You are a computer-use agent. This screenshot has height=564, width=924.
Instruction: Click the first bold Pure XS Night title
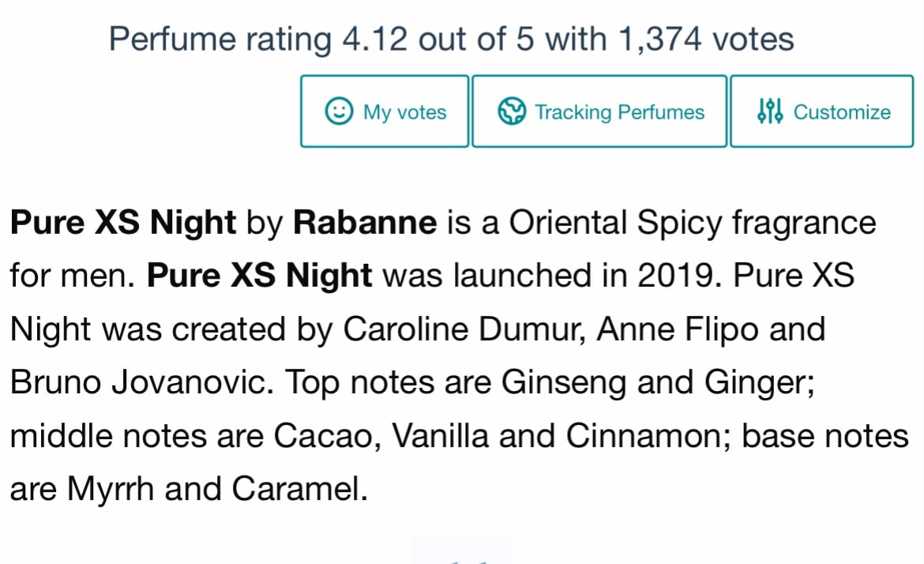(123, 224)
